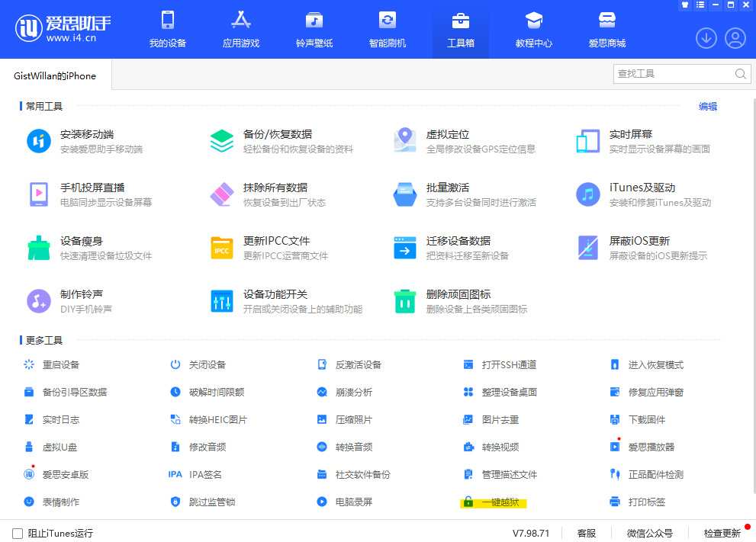Click 屏蔽iOS更新 block update icon
756x542 pixels.
(588, 248)
